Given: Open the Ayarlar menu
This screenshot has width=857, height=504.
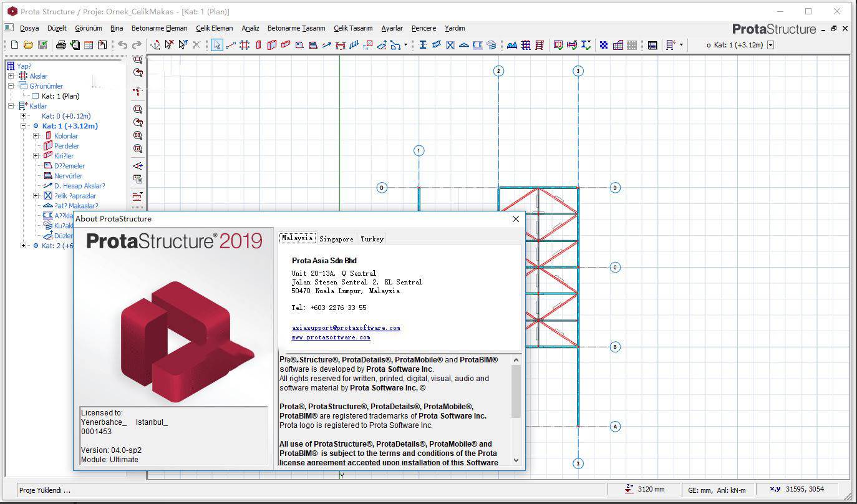Looking at the screenshot, I should 392,28.
